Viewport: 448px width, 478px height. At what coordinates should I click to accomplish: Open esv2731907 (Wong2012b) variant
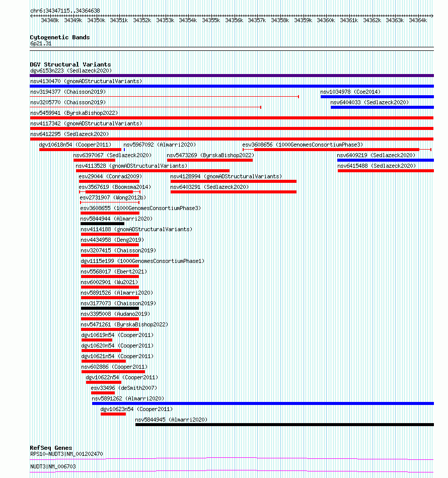[x=113, y=198]
